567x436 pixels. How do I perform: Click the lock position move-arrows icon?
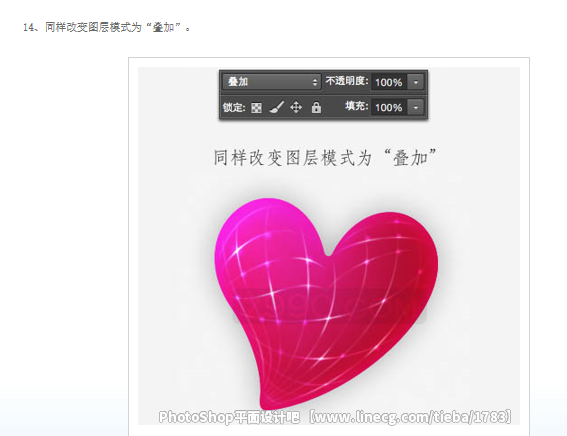(x=296, y=107)
